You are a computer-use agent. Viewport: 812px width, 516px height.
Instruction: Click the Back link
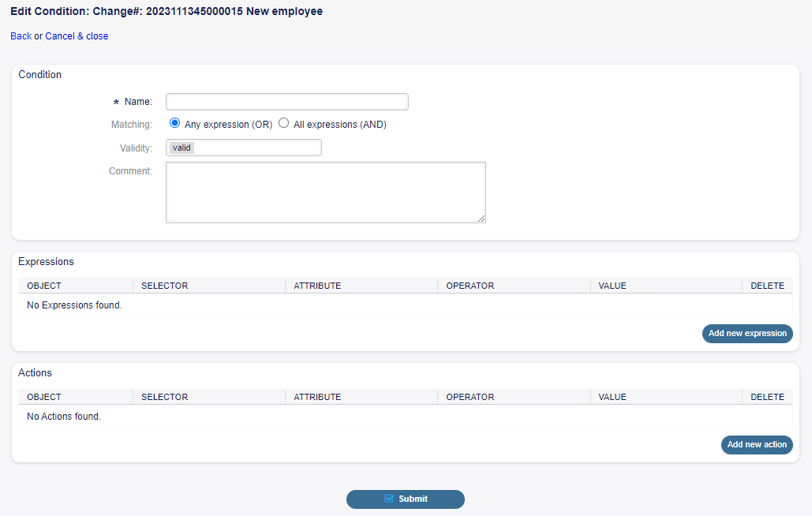pyautogui.click(x=21, y=36)
